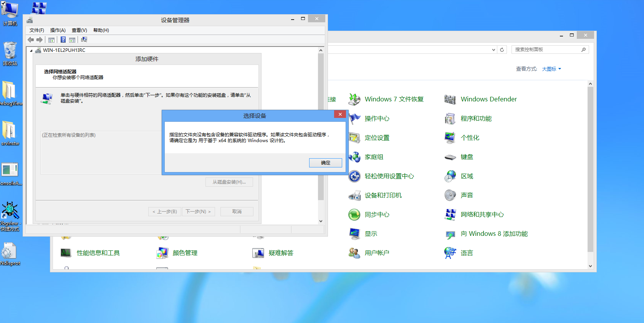Click the Forward arrow toolbar icon
Viewport: 644px width, 323px height.
point(40,40)
